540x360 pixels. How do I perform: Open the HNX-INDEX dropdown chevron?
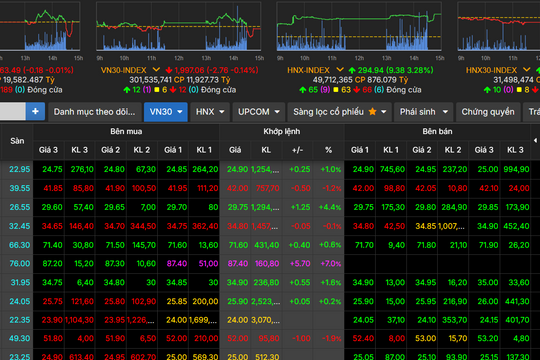[x=340, y=70]
